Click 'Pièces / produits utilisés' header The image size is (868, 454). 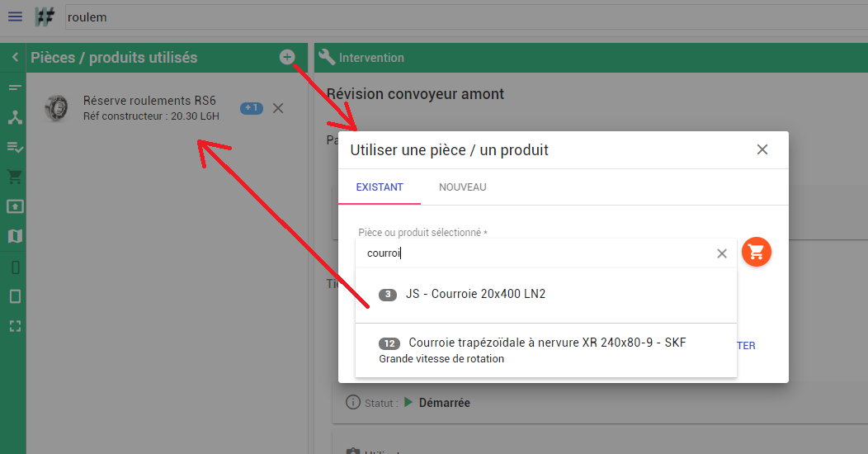coord(114,58)
